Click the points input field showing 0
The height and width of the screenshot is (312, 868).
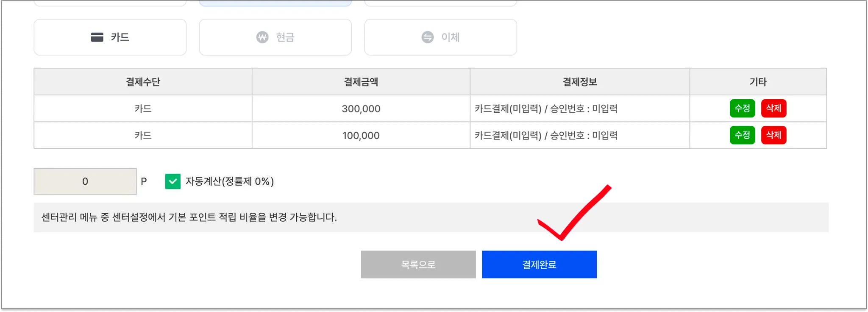[85, 181]
